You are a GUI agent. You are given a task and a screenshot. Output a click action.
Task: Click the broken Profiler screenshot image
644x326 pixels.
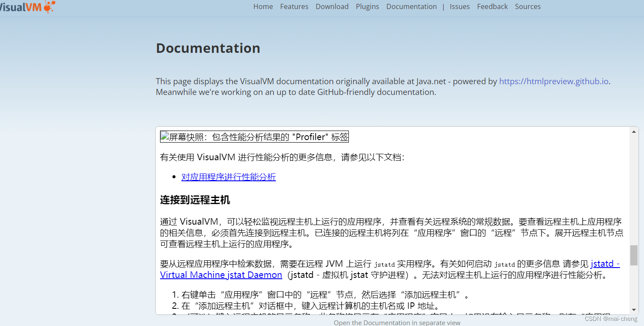pos(254,137)
